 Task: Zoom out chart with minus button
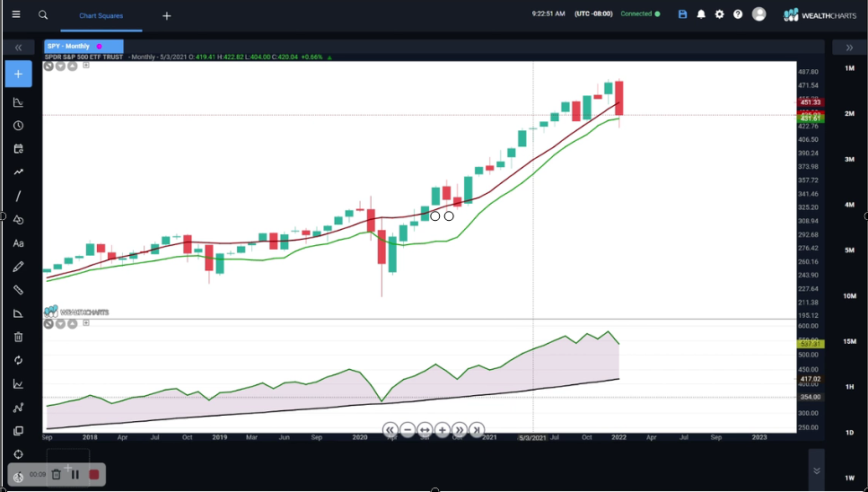408,430
